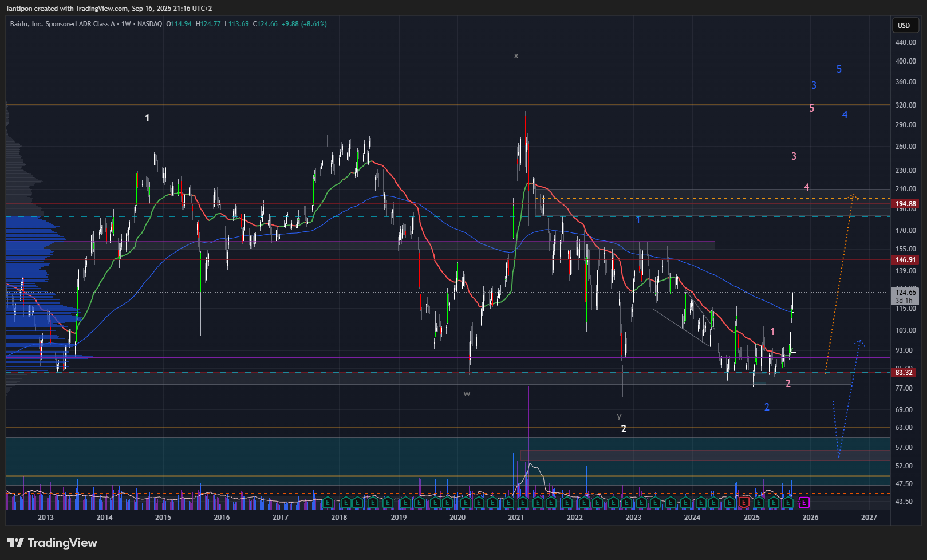This screenshot has width=927, height=560.
Task: Select the blue dotted projection arrow tip
Action: (x=859, y=342)
